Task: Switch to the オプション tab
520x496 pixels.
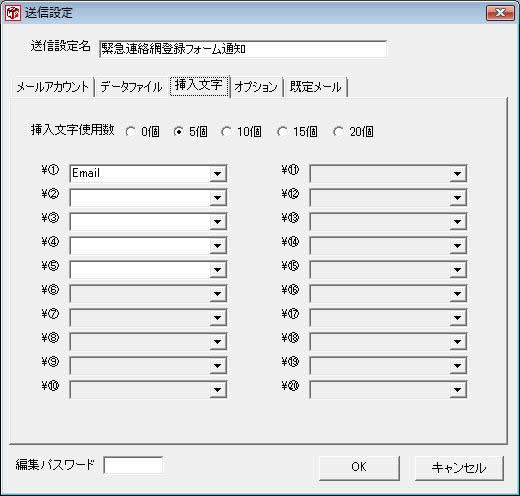Action: tap(256, 87)
